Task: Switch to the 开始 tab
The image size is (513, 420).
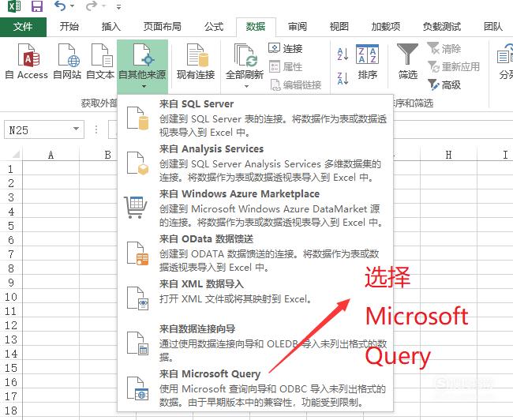Action: point(69,27)
